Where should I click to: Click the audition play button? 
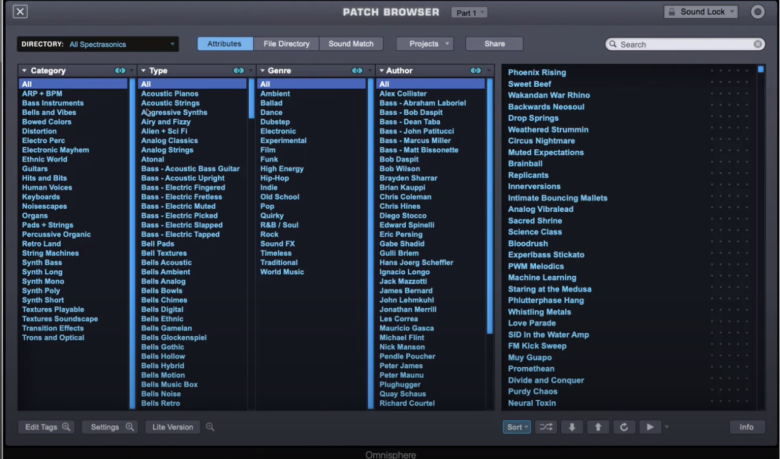tap(650, 427)
